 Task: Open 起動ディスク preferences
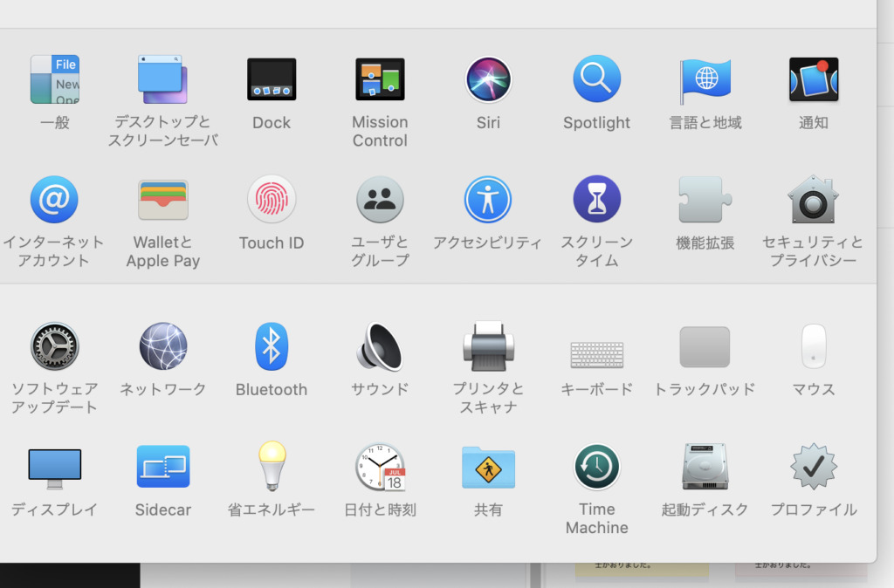pos(705,467)
